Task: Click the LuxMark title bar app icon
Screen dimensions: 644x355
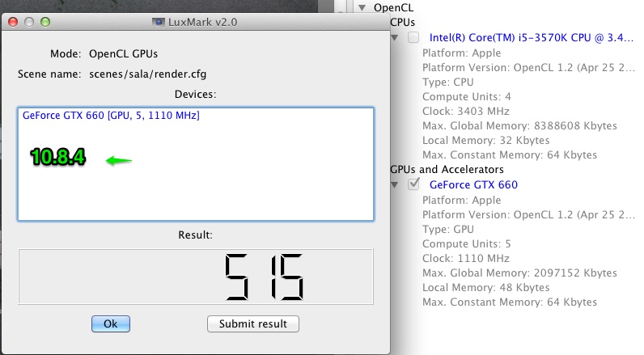Action: [158, 22]
